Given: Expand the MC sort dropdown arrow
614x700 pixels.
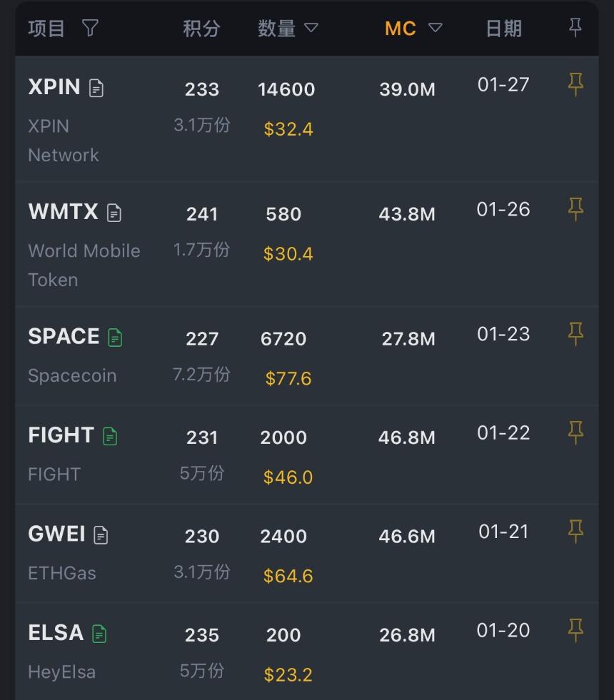Looking at the screenshot, I should click(435, 29).
